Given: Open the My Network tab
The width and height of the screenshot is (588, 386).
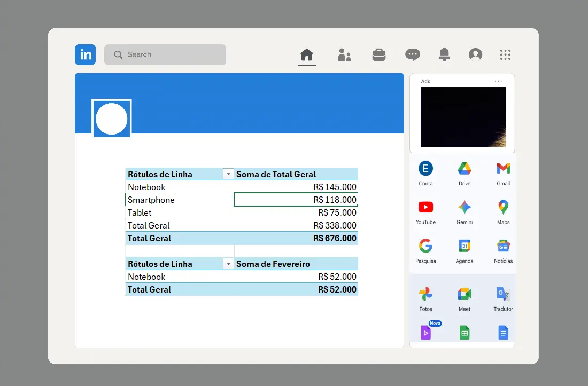Looking at the screenshot, I should click(344, 54).
